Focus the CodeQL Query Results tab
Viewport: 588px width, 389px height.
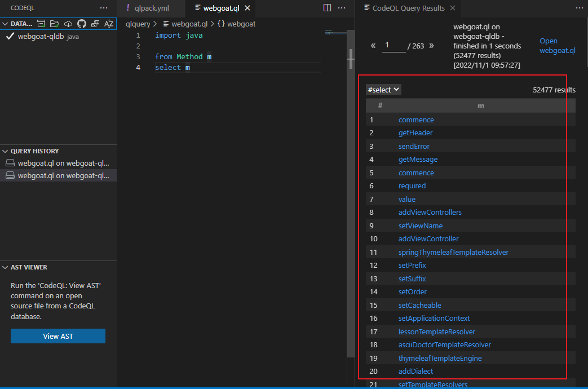(x=408, y=8)
